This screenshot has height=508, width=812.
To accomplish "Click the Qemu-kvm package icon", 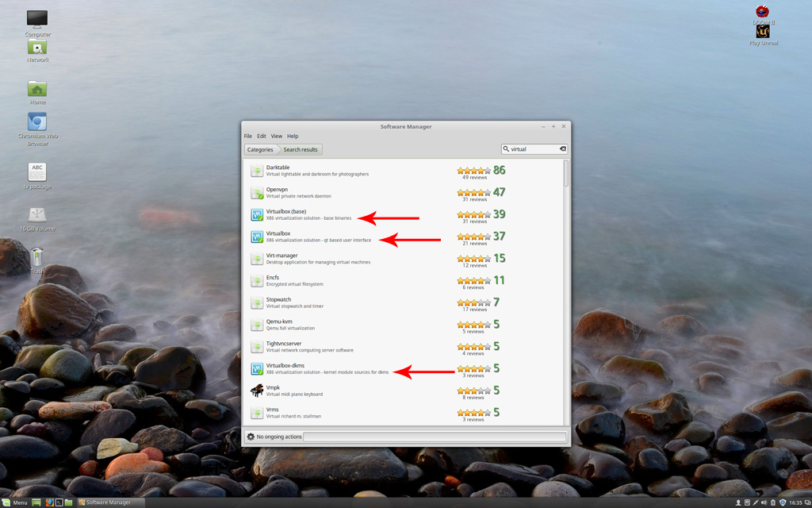I will point(257,325).
